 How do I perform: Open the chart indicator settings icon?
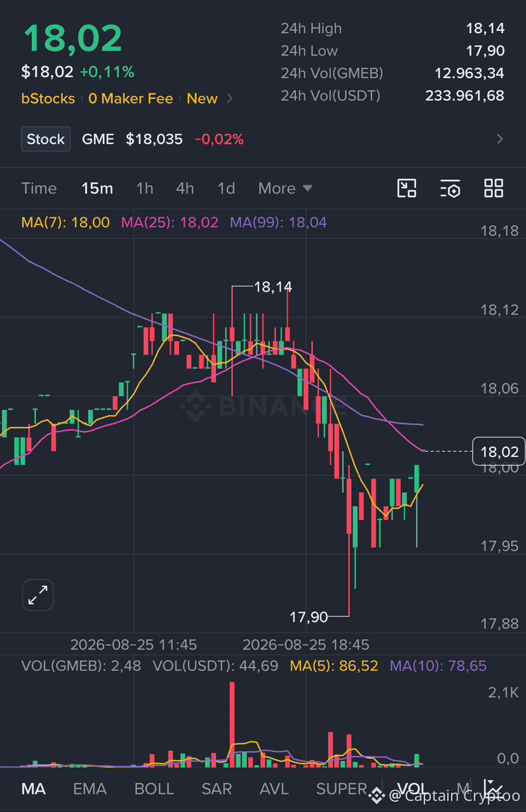[x=450, y=188]
